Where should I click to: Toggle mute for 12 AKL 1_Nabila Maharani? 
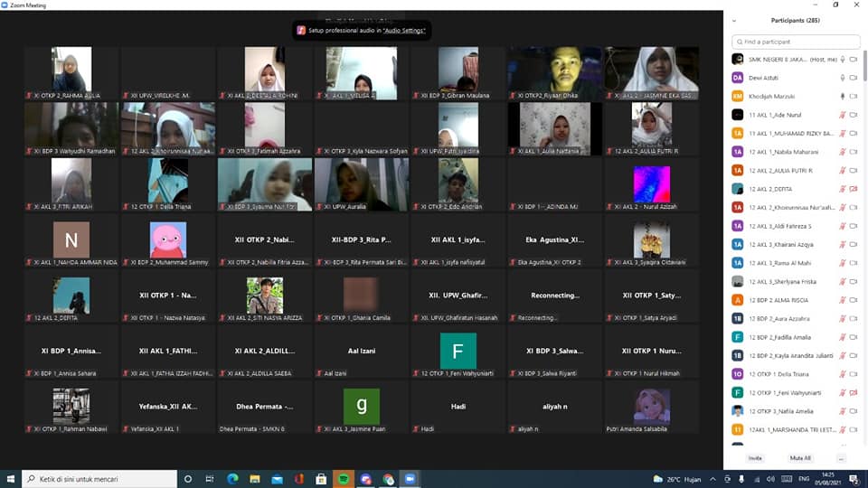843,152
